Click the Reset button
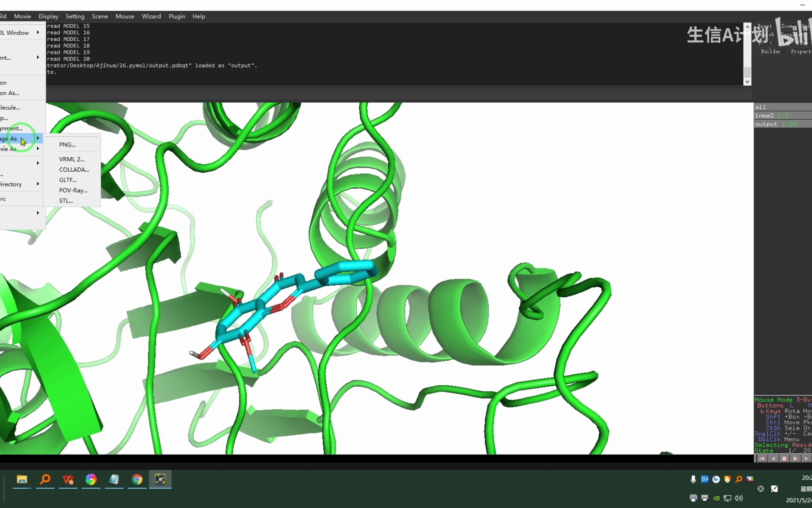 pyautogui.click(x=765, y=26)
